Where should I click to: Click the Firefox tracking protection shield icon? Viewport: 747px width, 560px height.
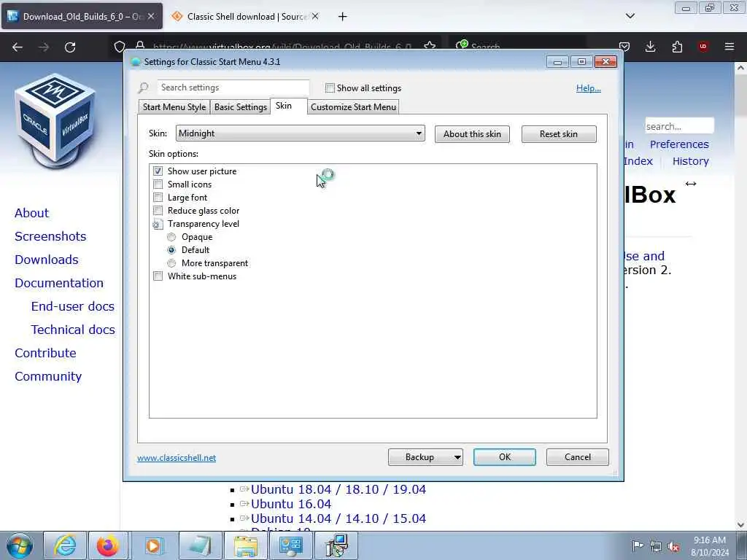click(120, 47)
